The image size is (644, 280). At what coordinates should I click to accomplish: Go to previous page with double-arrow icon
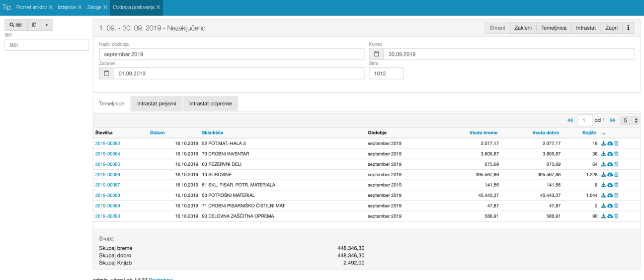pos(570,120)
